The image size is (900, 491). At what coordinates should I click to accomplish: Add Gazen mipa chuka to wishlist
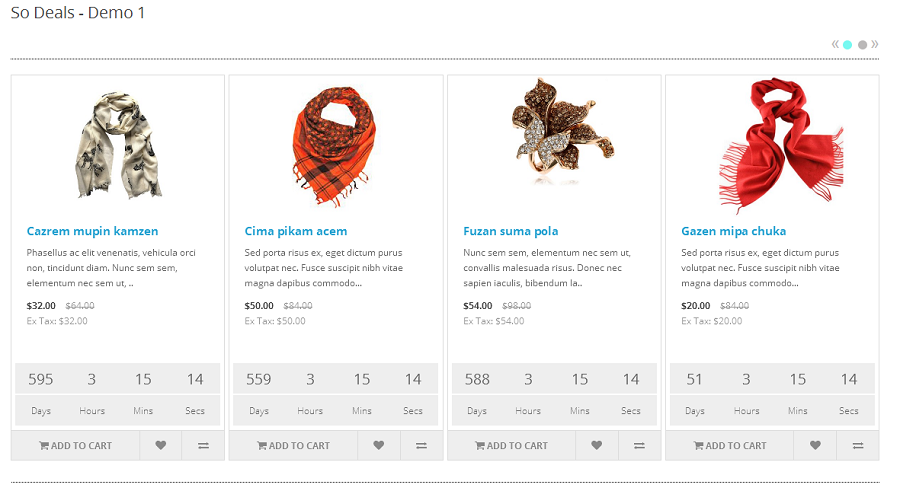pos(815,446)
